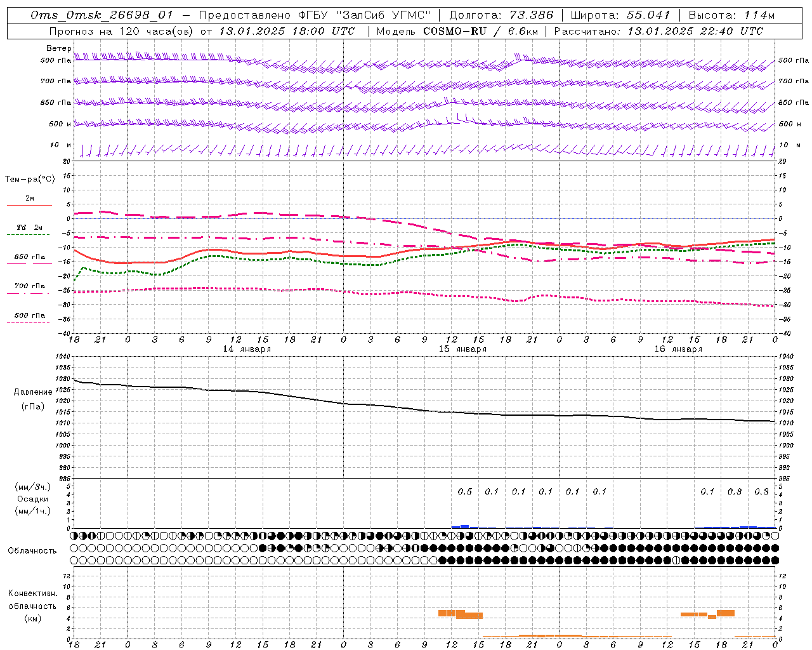Click the orange convective cloud bar on 15 января
The image size is (812, 650).
coord(461,614)
